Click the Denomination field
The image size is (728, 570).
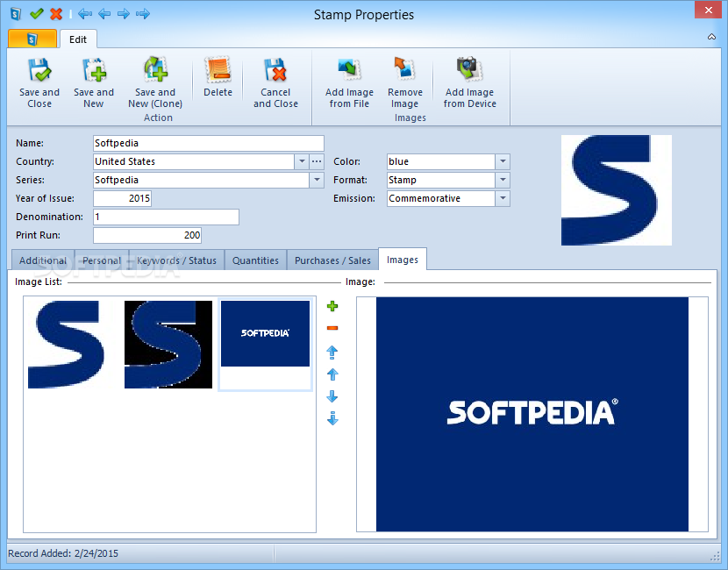[167, 217]
